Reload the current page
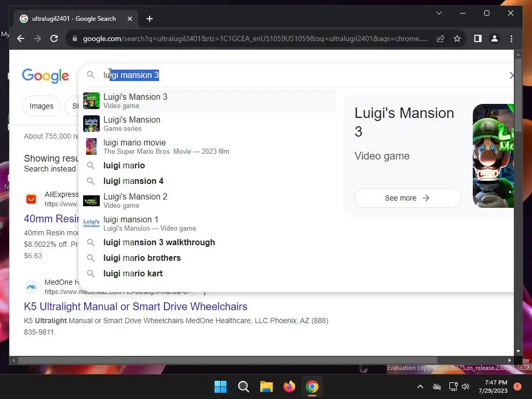 pos(54,38)
